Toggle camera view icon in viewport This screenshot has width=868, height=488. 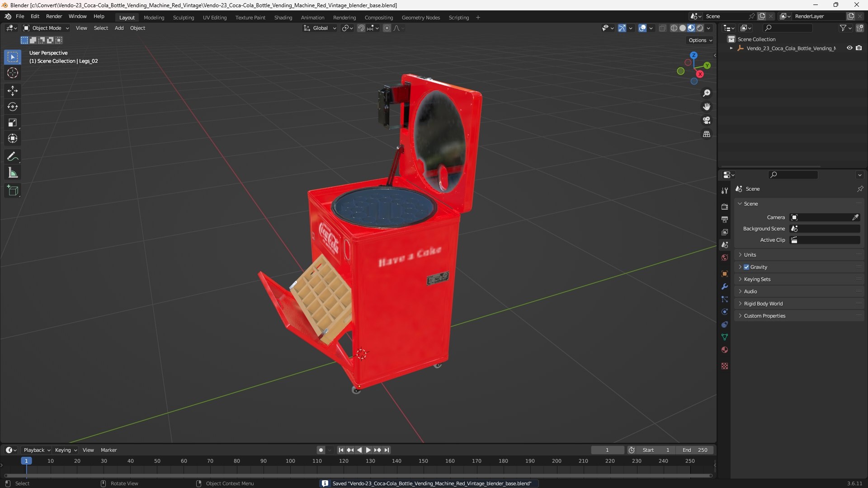point(707,120)
